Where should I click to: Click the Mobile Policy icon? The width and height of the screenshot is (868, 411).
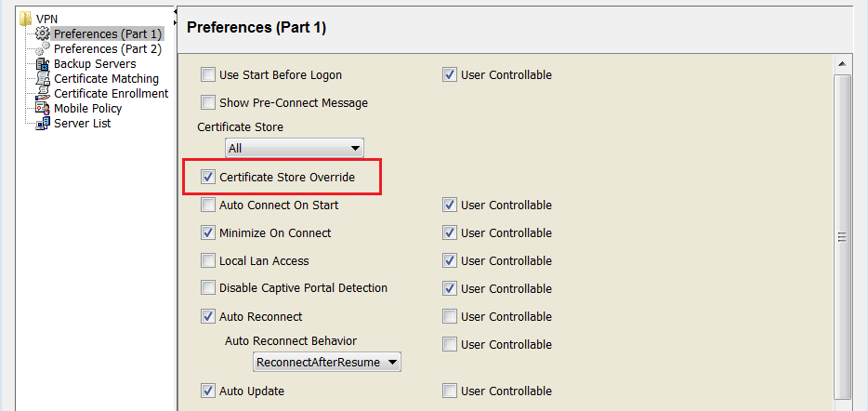42,108
